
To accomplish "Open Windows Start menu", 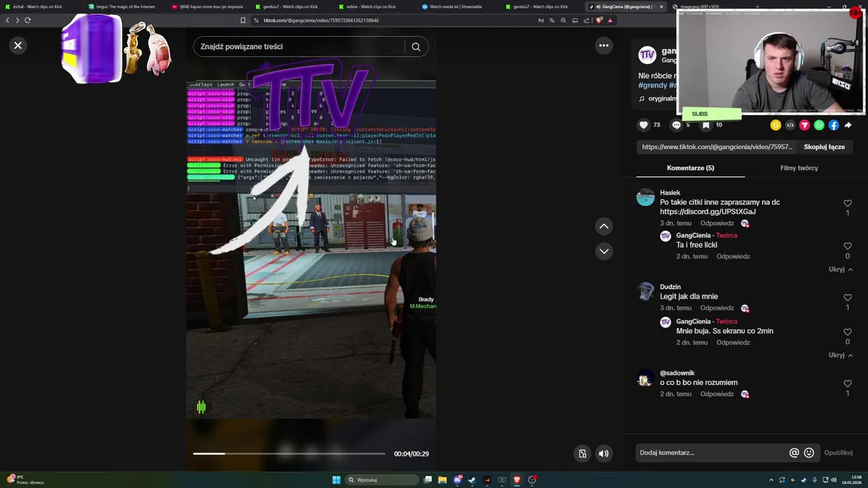I will [x=336, y=480].
